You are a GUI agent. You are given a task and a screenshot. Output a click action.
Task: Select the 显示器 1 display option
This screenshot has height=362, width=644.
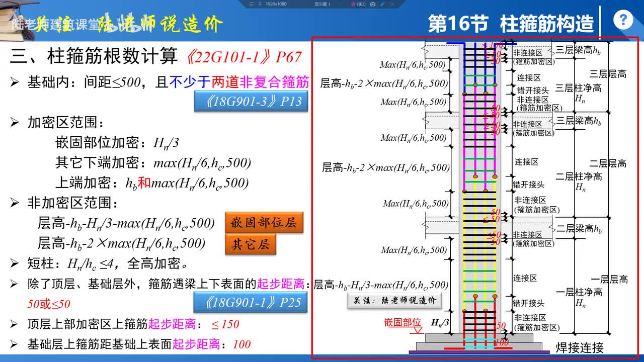point(322,4)
